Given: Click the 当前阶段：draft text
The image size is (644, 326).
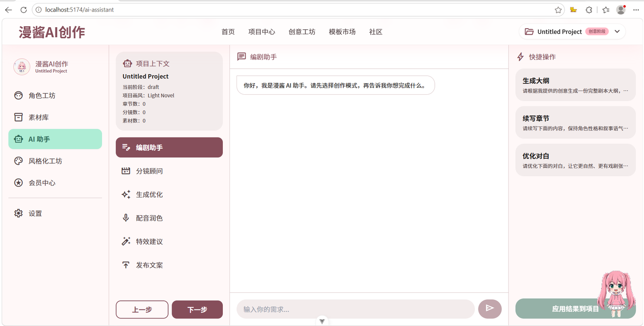Looking at the screenshot, I should (x=141, y=87).
